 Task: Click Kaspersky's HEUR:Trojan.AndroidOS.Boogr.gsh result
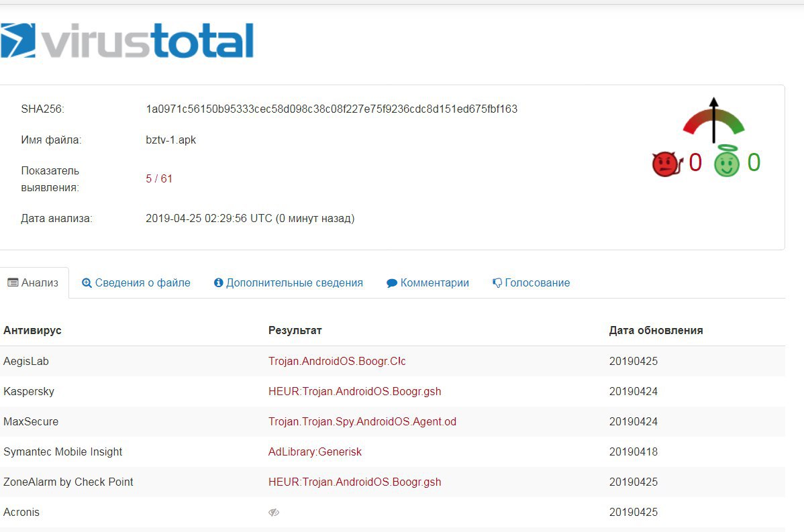pos(355,391)
